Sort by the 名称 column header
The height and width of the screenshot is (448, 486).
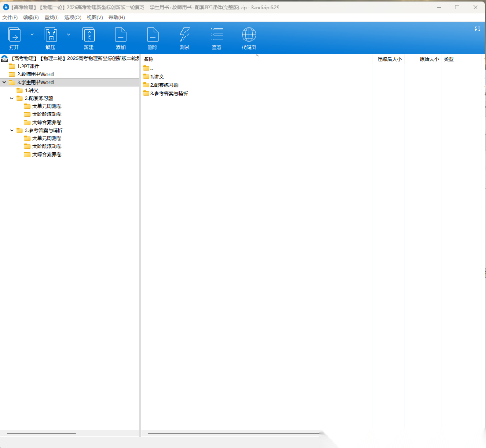coord(148,59)
